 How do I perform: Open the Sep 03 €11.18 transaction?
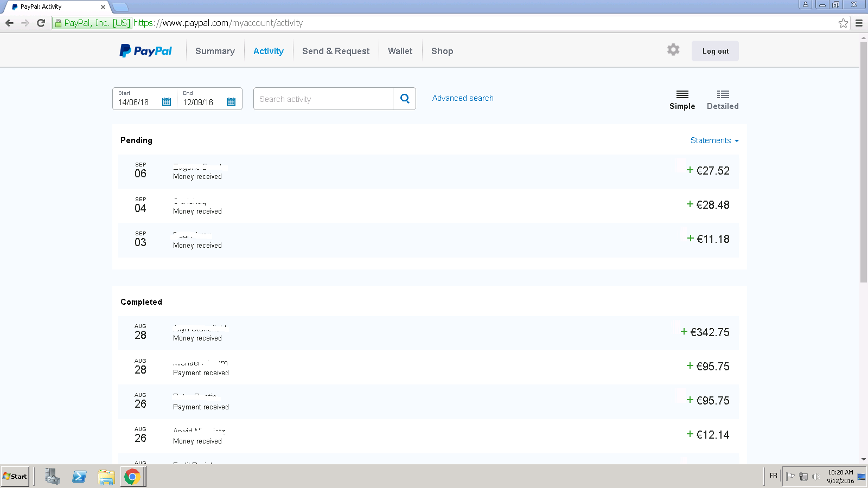[428, 240]
